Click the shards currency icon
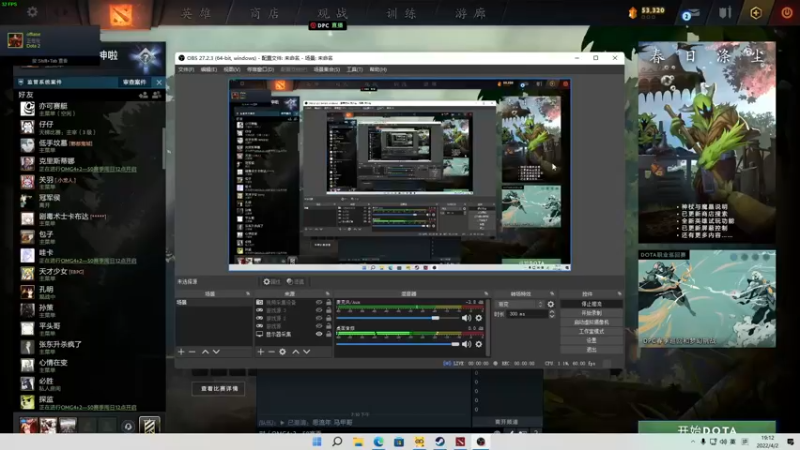Image resolution: width=800 pixels, height=450 pixels. [633, 13]
